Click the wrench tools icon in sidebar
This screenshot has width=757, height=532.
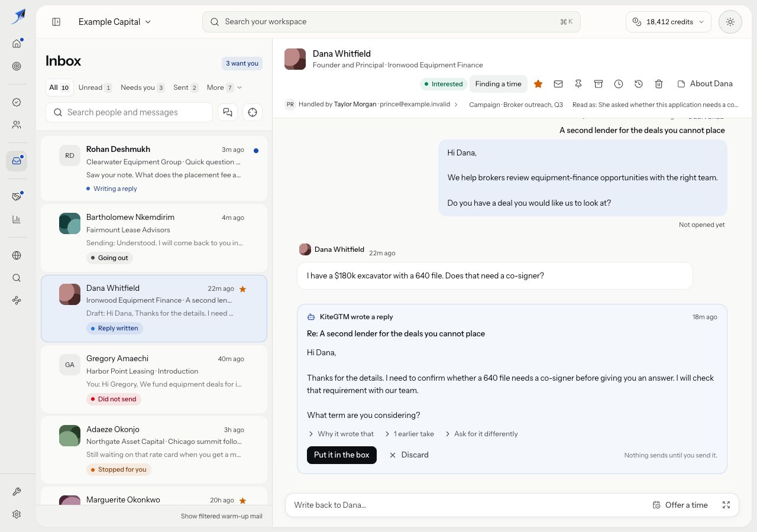17,492
